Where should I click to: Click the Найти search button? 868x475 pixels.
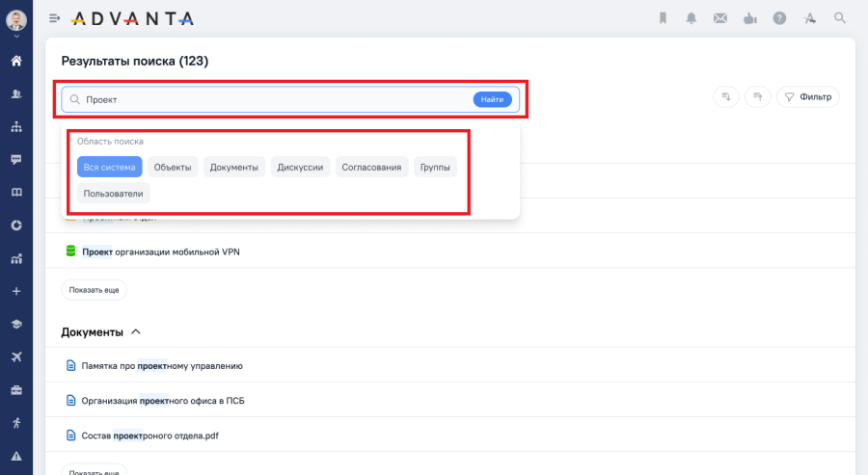(492, 99)
